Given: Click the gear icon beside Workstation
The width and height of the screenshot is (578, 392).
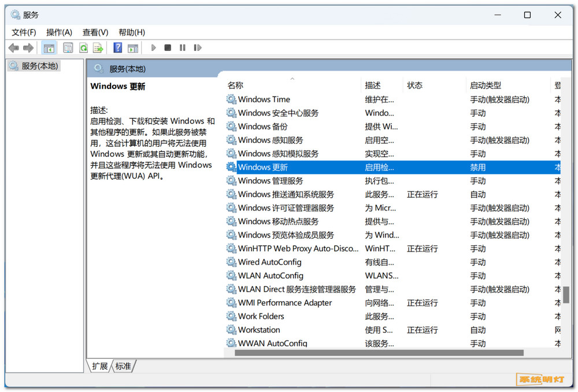Looking at the screenshot, I should (x=231, y=330).
